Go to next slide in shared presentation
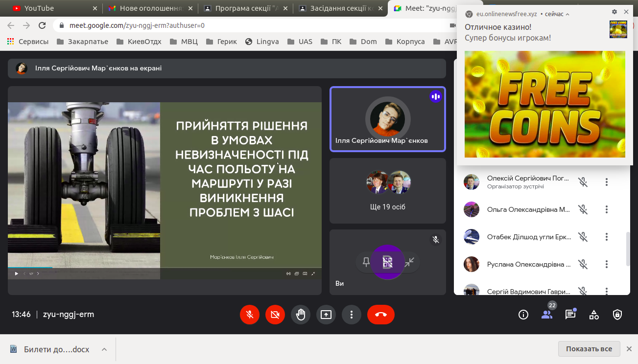 pyautogui.click(x=38, y=273)
